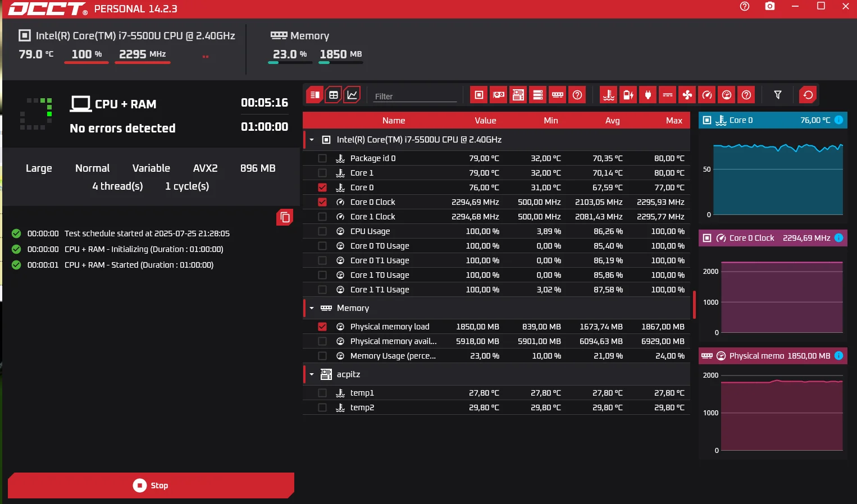The width and height of the screenshot is (857, 504).
Task: Sort the table by Avg column
Action: pyautogui.click(x=613, y=121)
